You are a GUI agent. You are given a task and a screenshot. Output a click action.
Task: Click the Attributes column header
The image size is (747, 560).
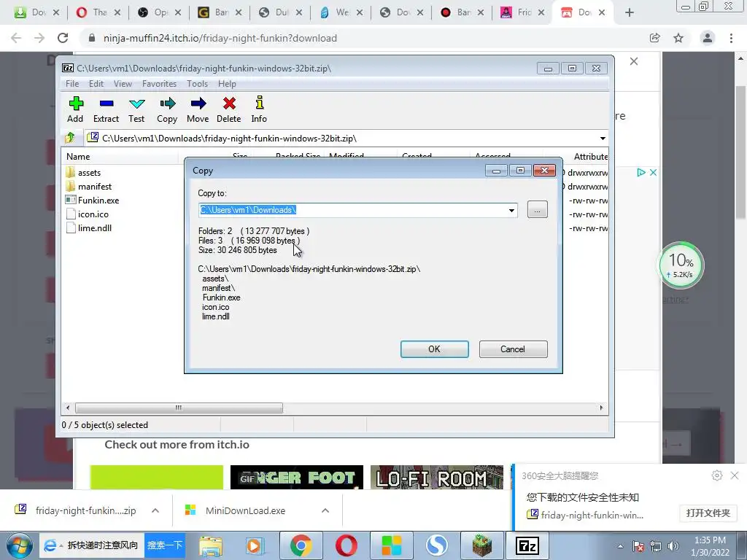591,157
